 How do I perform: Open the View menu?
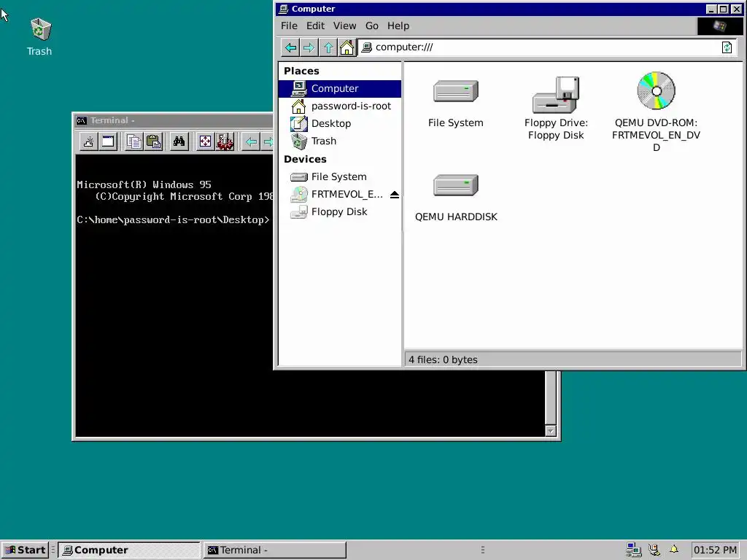pyautogui.click(x=344, y=26)
